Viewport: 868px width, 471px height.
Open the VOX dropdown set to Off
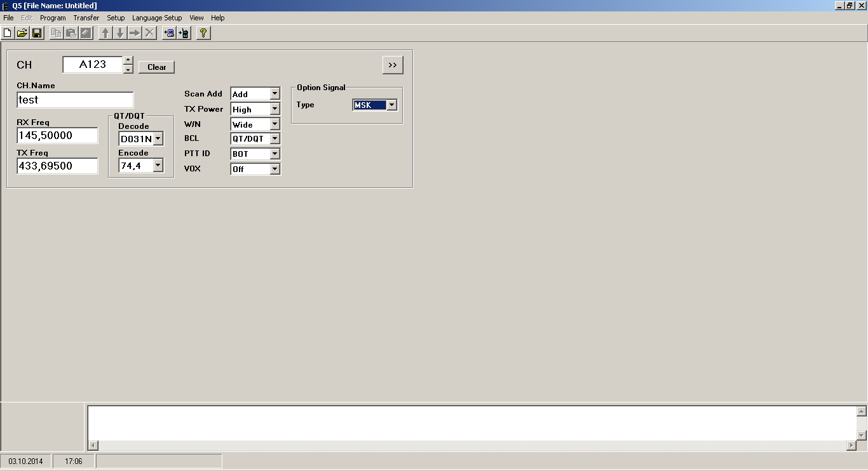tap(275, 169)
